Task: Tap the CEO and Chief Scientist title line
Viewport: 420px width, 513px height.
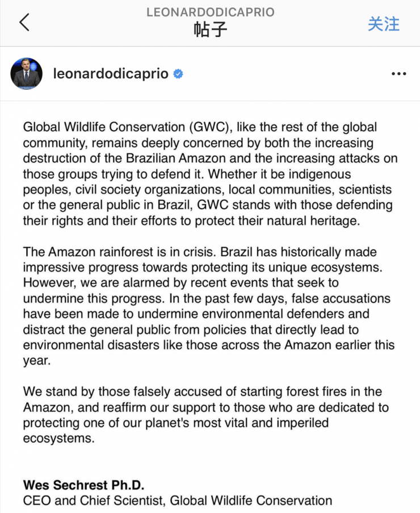Action: (x=178, y=501)
